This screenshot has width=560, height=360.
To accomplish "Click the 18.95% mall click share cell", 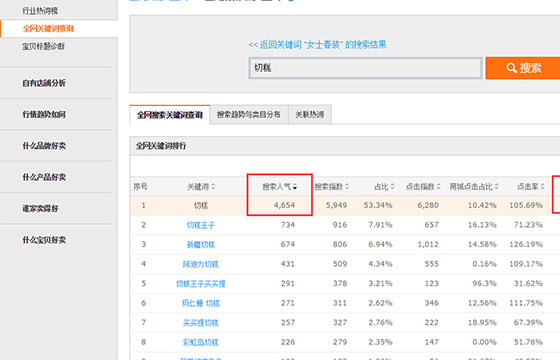I will point(482,322).
